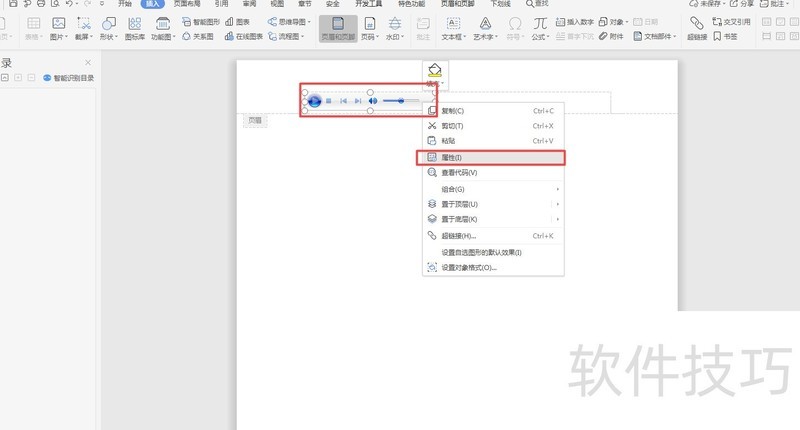The width and height of the screenshot is (800, 430).
Task: Open the 文档部件 (Document parts) dropdown
Action: coord(655,36)
